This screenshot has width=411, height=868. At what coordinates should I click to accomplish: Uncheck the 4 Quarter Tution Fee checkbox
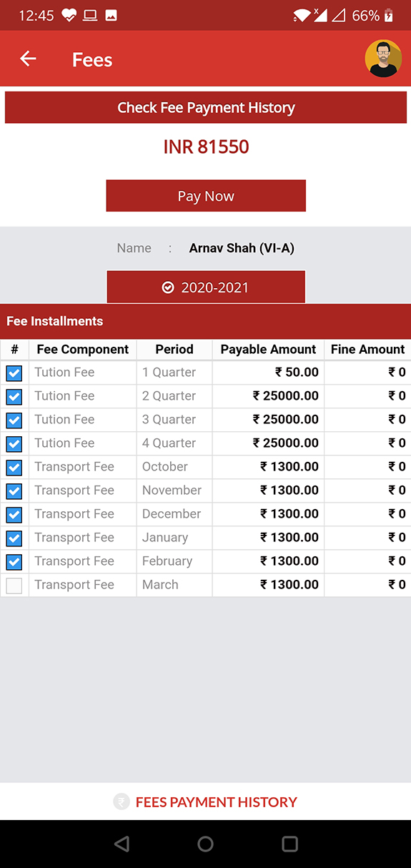pyautogui.click(x=14, y=444)
